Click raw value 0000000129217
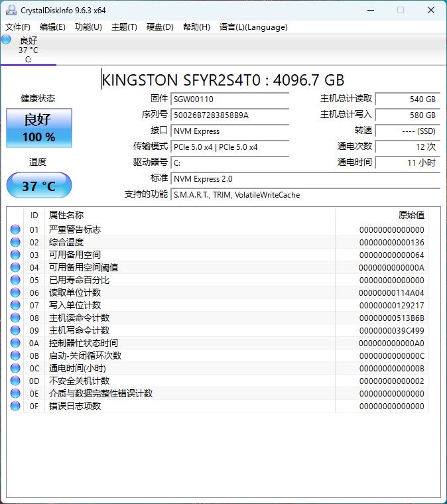 [392, 305]
